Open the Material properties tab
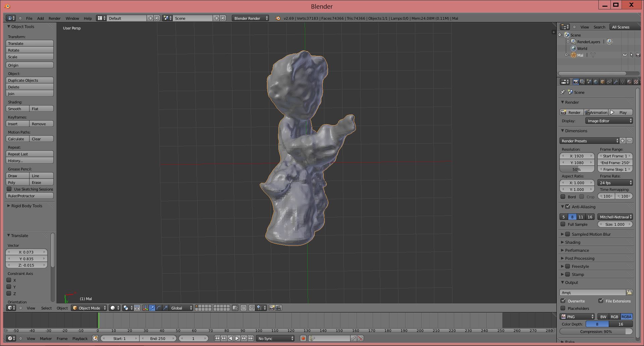The width and height of the screenshot is (644, 346). (x=629, y=81)
